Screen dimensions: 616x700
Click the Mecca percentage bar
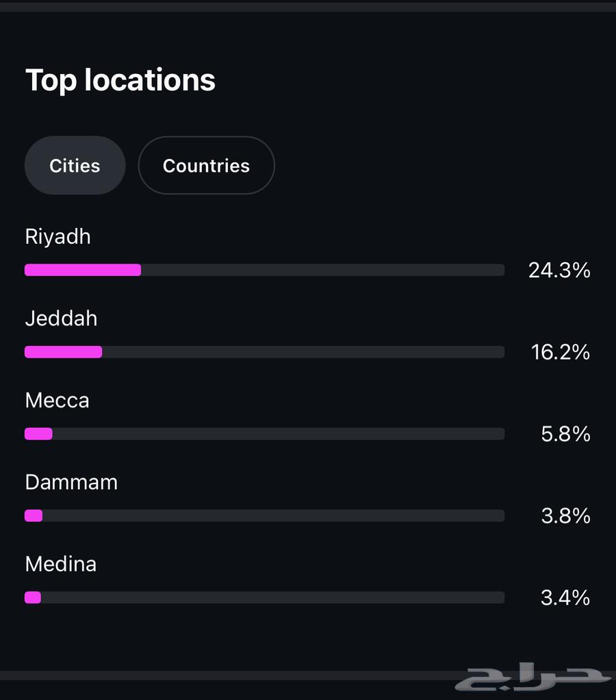pyautogui.click(x=264, y=434)
